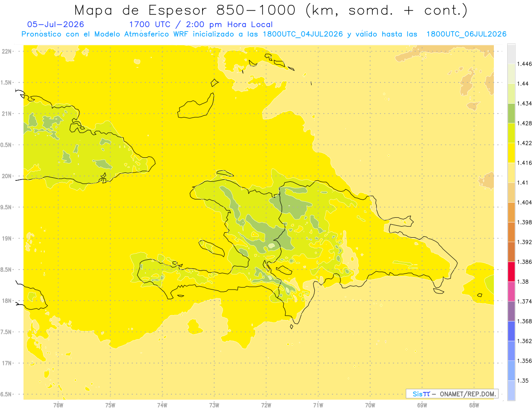Select the date label '05-Jul-2026'
This screenshot has width=532, height=411.
[x=56, y=24]
